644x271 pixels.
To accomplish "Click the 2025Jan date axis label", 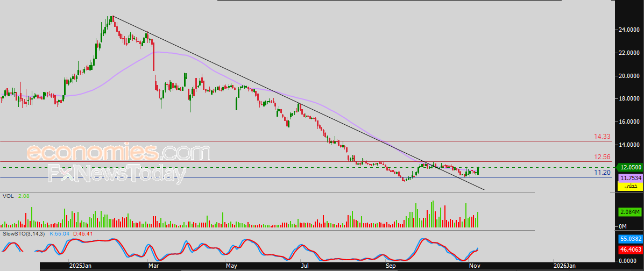I will 80,267.
